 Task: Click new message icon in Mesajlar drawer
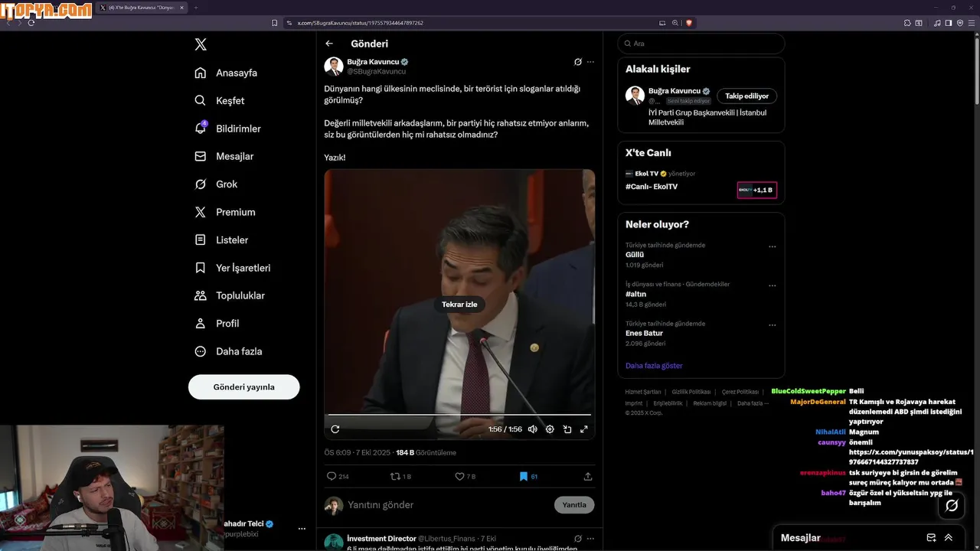click(931, 538)
